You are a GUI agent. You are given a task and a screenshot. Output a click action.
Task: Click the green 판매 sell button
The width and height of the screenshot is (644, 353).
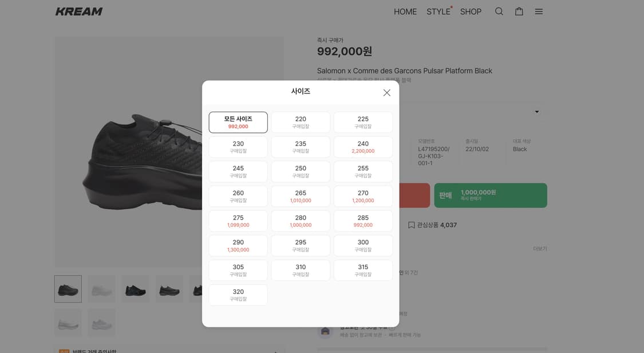pos(491,195)
